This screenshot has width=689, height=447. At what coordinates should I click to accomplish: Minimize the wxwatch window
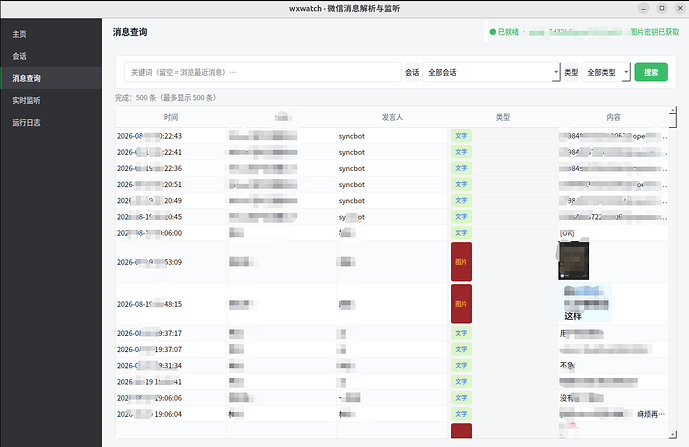click(643, 8)
